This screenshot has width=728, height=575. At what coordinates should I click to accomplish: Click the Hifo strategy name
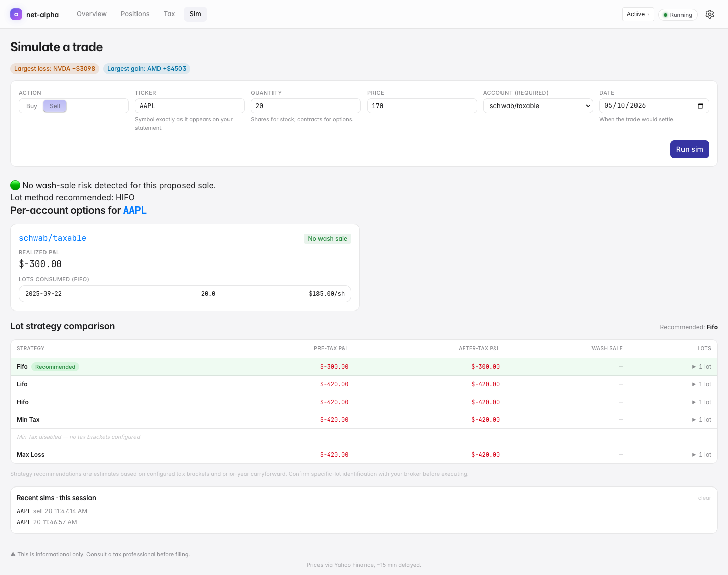point(23,402)
